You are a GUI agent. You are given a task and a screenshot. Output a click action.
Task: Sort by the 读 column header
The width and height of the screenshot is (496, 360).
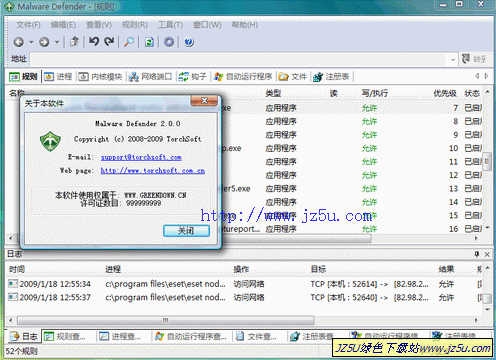(334, 93)
